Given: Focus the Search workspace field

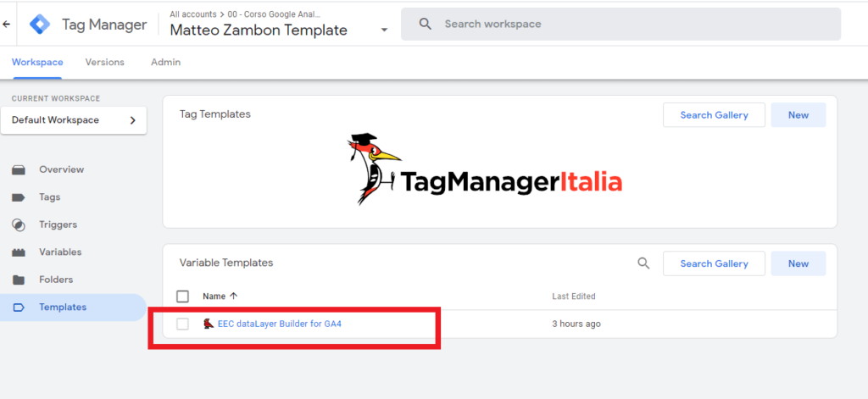Looking at the screenshot, I should pos(620,24).
